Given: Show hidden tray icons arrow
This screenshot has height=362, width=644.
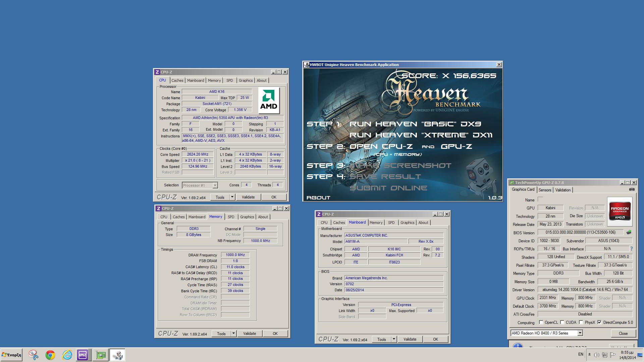Looking at the screenshot, I should [589, 355].
